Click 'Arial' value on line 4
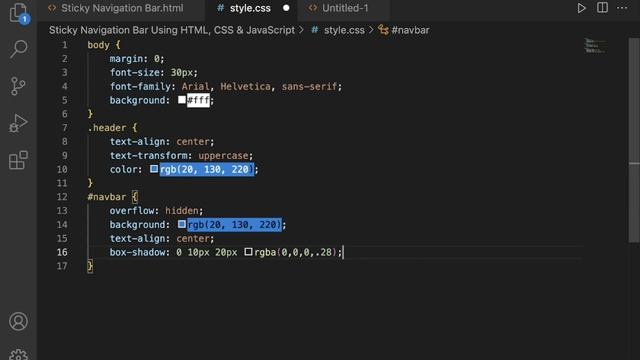This screenshot has height=360, width=640. coord(196,87)
